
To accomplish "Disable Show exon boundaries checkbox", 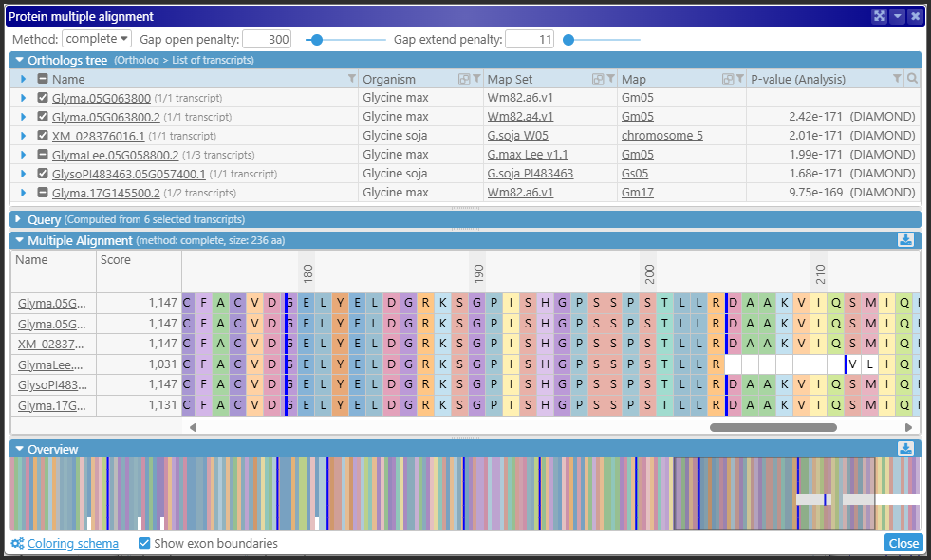I will pos(144,543).
